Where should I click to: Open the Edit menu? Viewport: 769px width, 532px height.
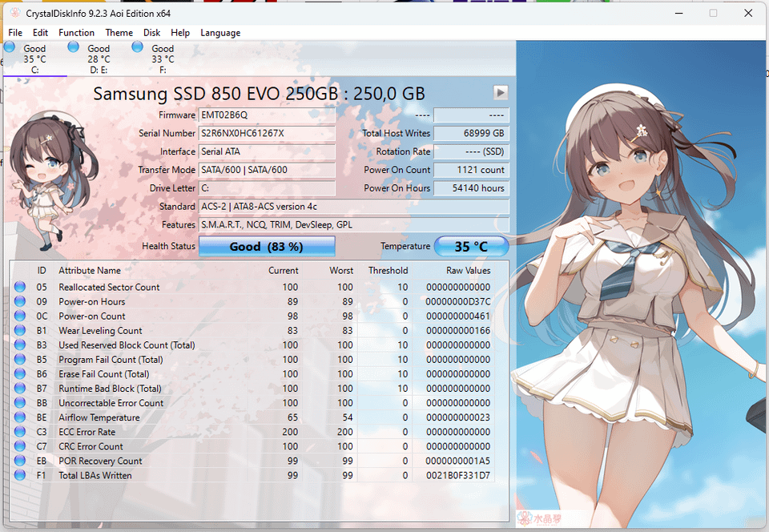click(40, 33)
